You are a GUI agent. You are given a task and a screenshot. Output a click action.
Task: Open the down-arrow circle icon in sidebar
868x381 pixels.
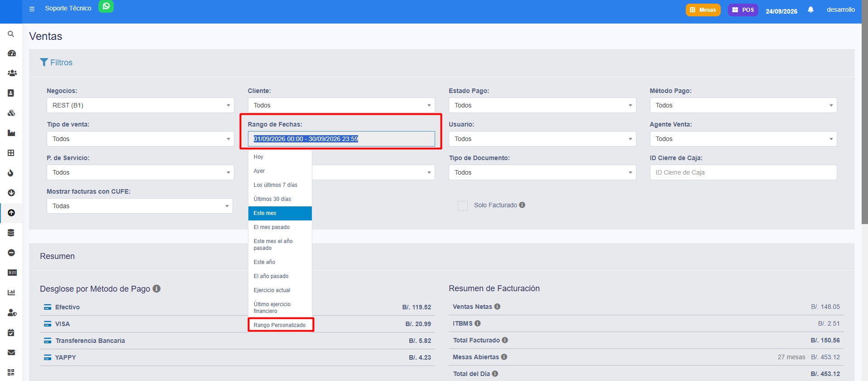11,193
